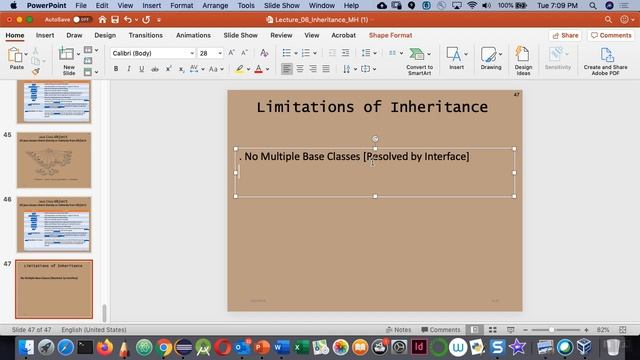
Task: Open Design Ideas pane
Action: 523,61
